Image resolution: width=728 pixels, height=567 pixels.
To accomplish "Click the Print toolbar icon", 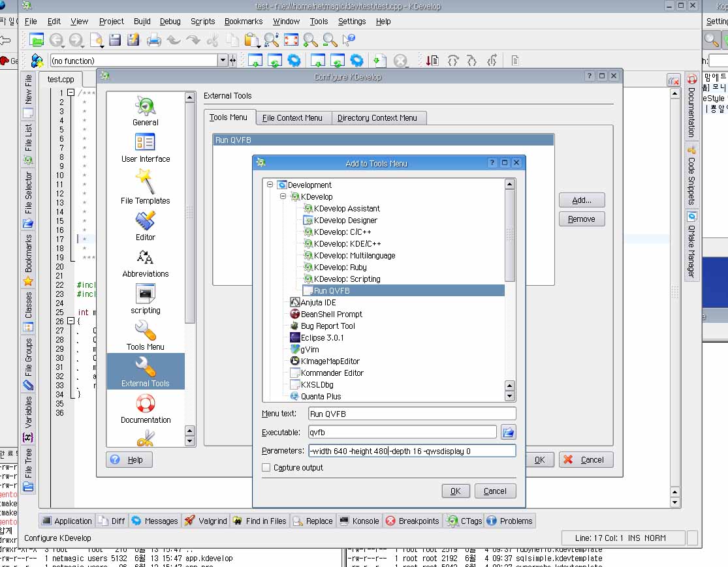I will [x=153, y=40].
